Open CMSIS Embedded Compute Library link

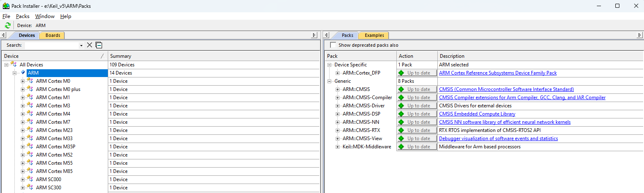(477, 114)
